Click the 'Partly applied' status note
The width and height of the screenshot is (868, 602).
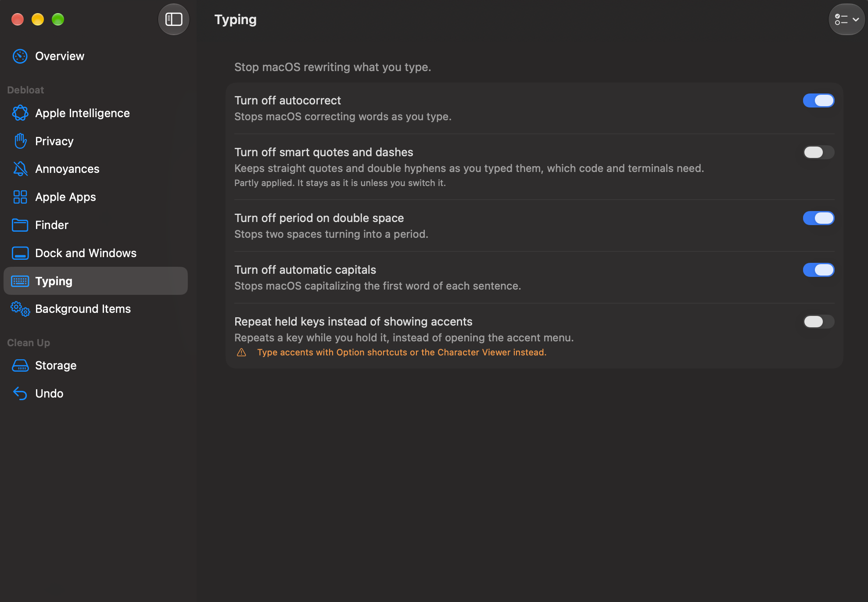point(340,183)
